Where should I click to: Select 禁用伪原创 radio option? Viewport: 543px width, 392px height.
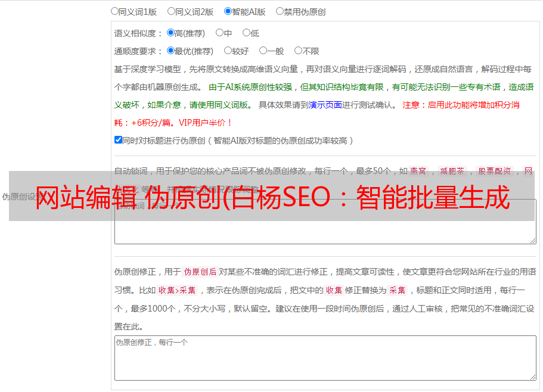pyautogui.click(x=280, y=11)
